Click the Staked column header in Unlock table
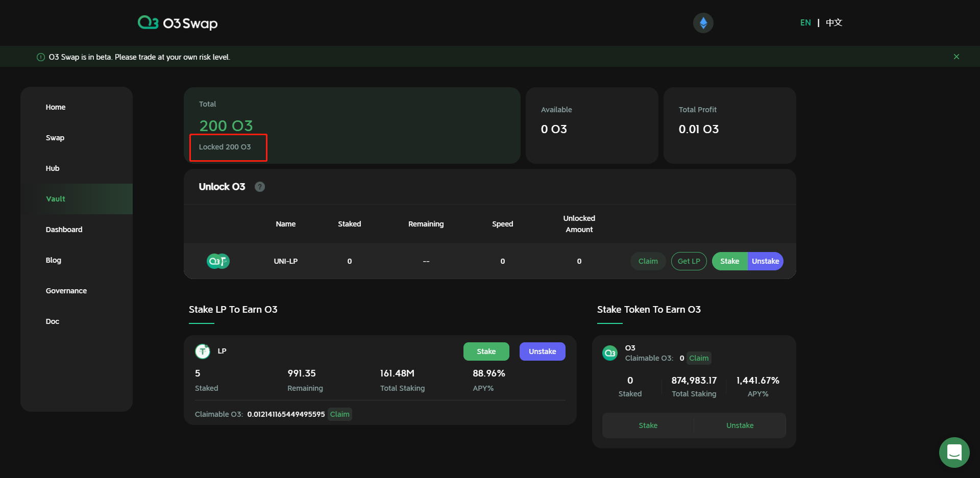Image resolution: width=980 pixels, height=478 pixels. [x=350, y=224]
